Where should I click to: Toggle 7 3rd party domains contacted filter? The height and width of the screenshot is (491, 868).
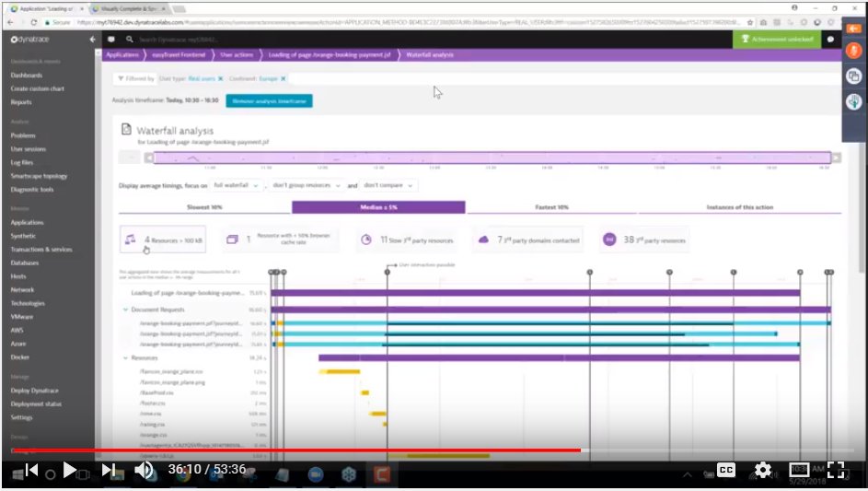coord(529,240)
